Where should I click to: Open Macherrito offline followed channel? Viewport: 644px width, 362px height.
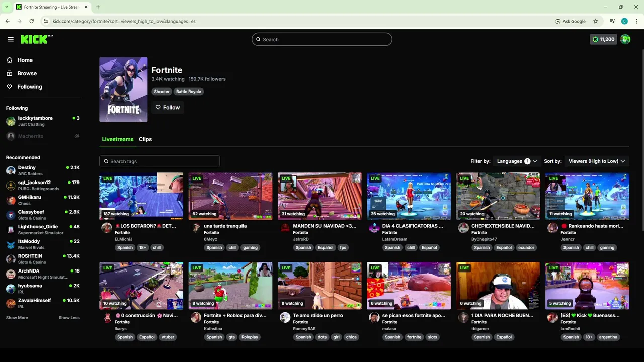tap(43, 136)
